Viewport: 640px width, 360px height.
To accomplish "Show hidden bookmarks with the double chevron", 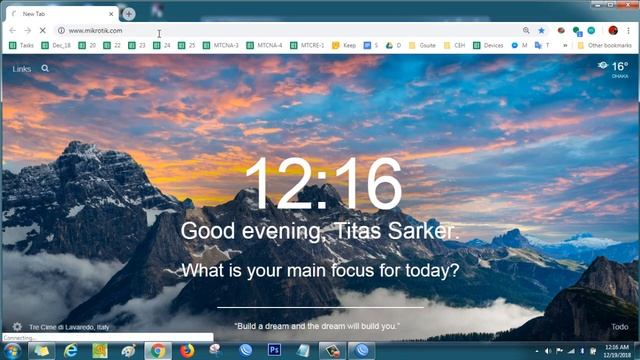I will coord(565,45).
